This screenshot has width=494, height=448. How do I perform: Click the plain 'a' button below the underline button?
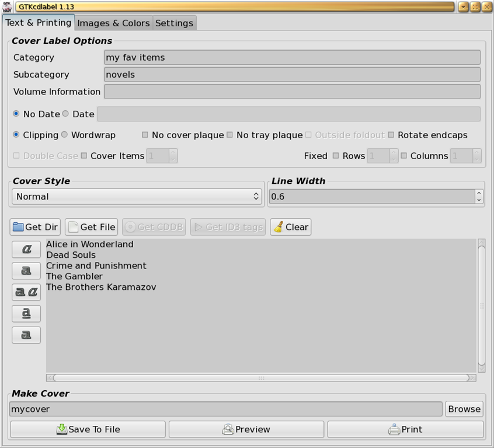26,335
